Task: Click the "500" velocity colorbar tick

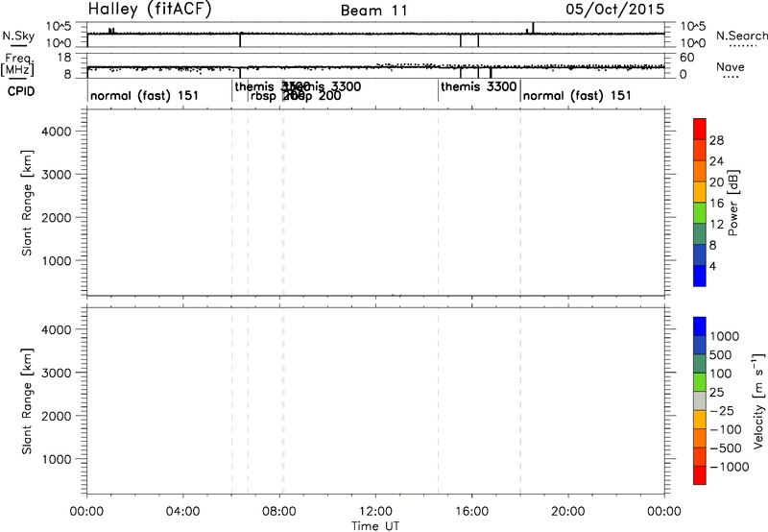Action: click(x=721, y=355)
